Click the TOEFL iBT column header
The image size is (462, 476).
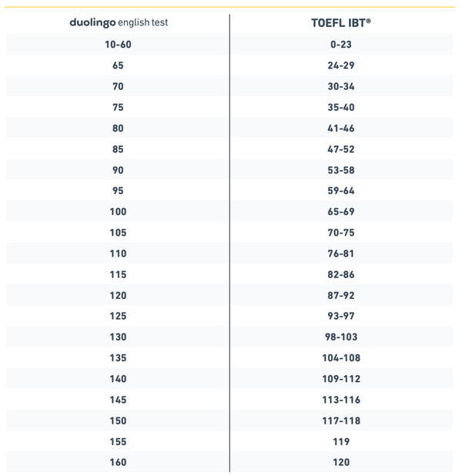tap(340, 23)
